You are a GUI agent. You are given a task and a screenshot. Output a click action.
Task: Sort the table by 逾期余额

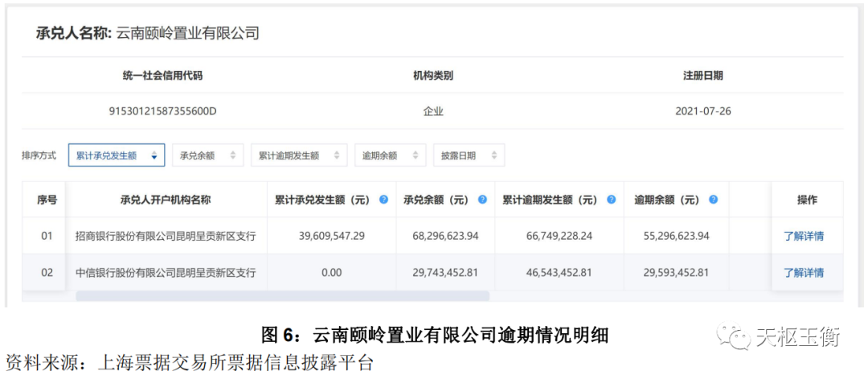(x=390, y=155)
